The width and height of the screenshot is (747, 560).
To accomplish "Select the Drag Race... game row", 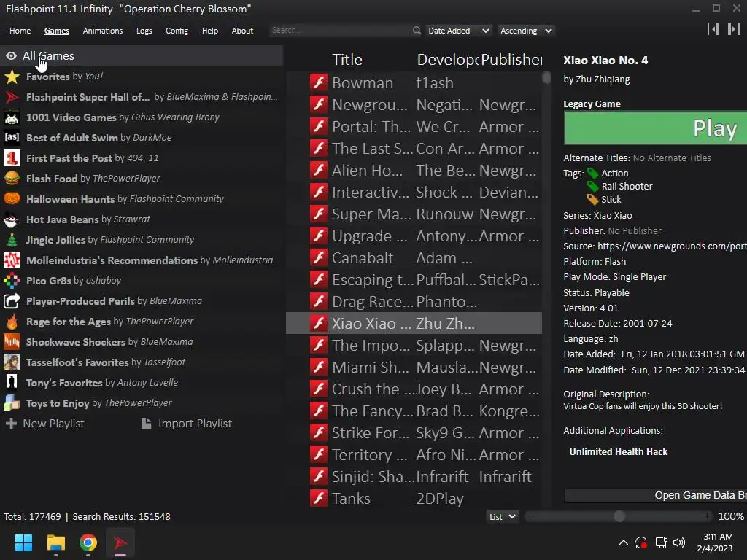I will pyautogui.click(x=414, y=301).
